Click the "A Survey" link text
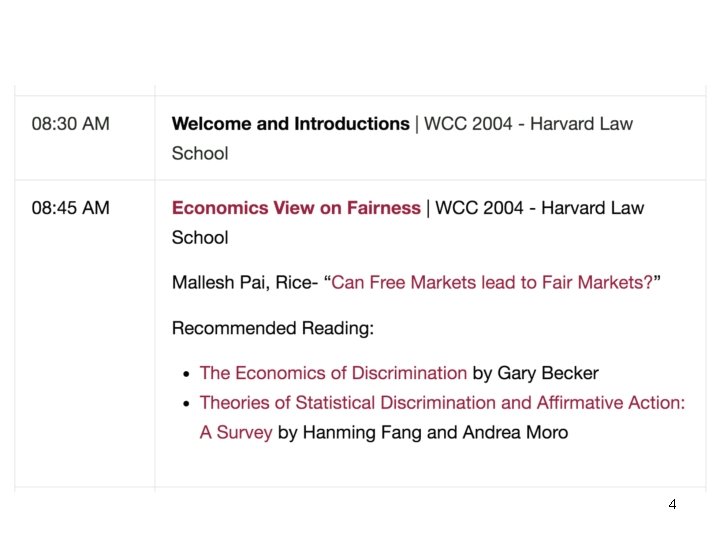The image size is (720, 540). (236, 433)
